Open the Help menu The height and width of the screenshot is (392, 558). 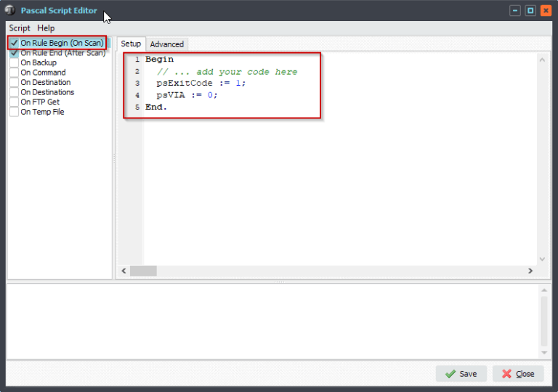[x=46, y=28]
